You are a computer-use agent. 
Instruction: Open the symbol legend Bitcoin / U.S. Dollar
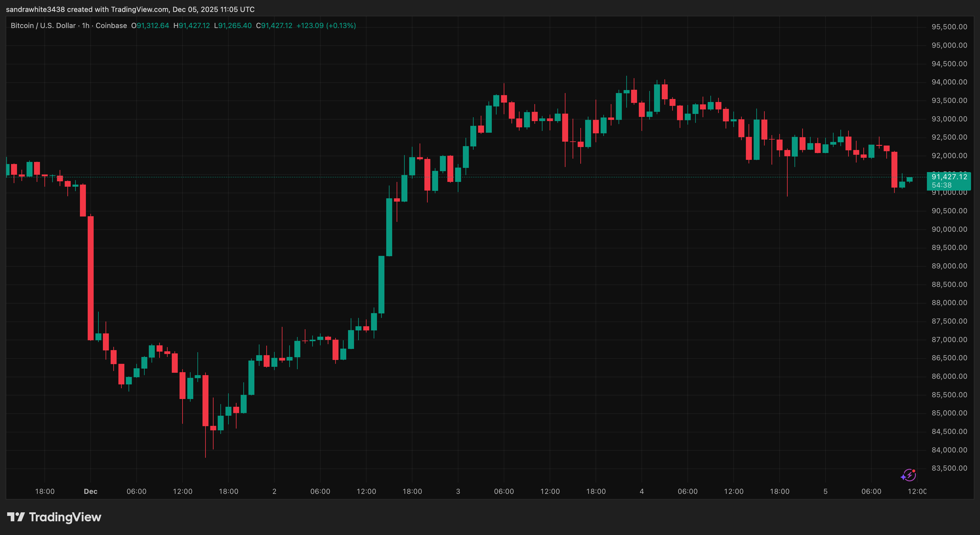coord(42,25)
